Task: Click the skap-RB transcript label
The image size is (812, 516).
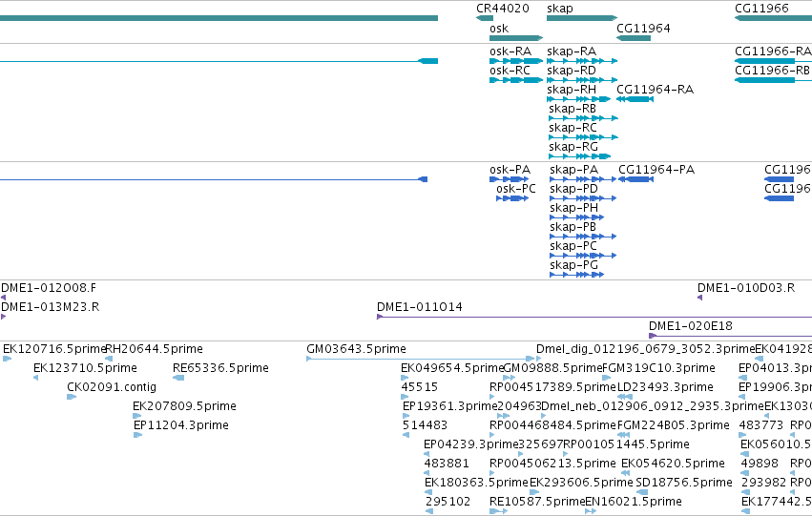Action: tap(573, 109)
